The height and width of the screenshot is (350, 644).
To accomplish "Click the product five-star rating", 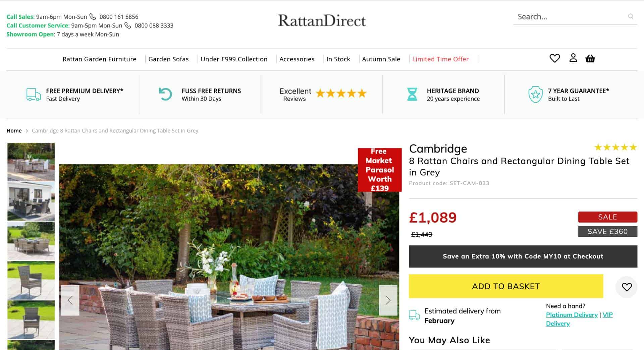I will click(x=615, y=148).
